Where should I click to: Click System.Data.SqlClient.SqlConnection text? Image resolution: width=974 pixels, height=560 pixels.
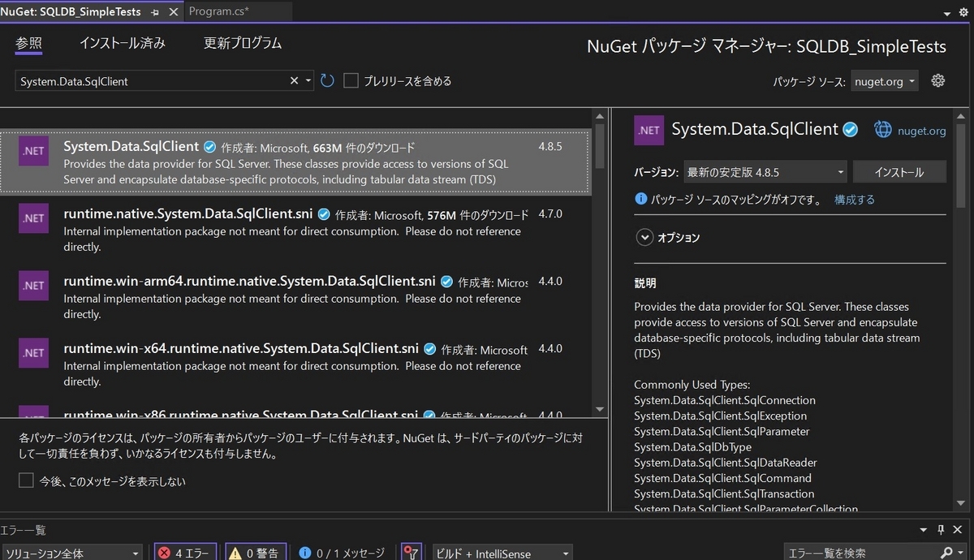725,400
